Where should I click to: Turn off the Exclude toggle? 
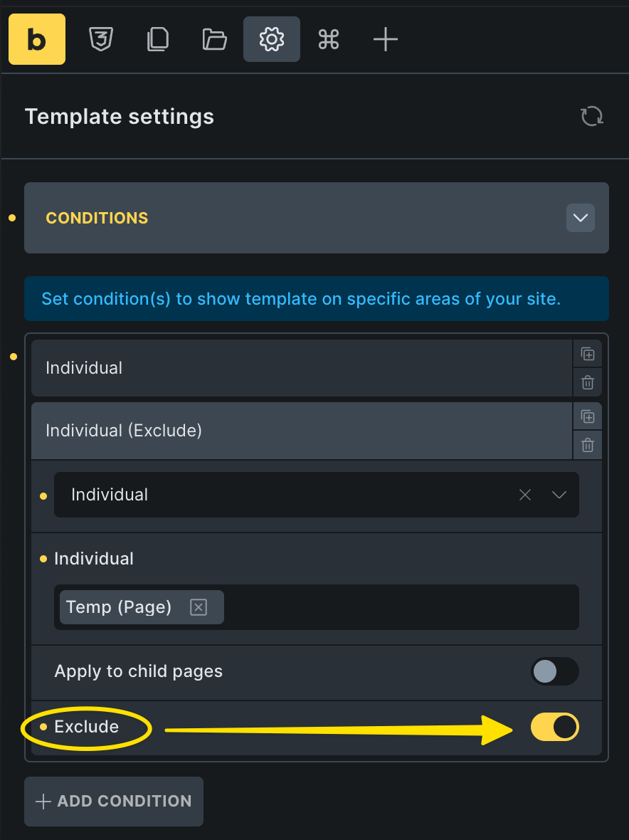pyautogui.click(x=555, y=727)
